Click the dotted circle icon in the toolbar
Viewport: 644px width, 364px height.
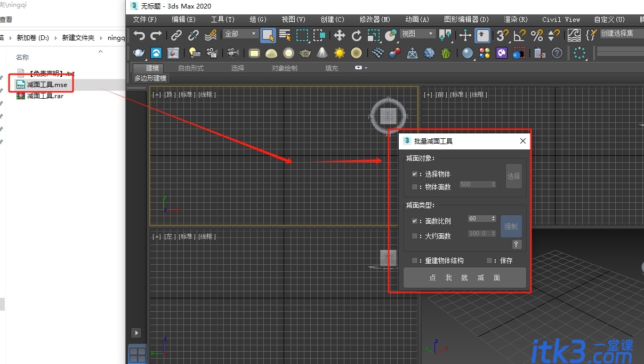click(x=580, y=53)
